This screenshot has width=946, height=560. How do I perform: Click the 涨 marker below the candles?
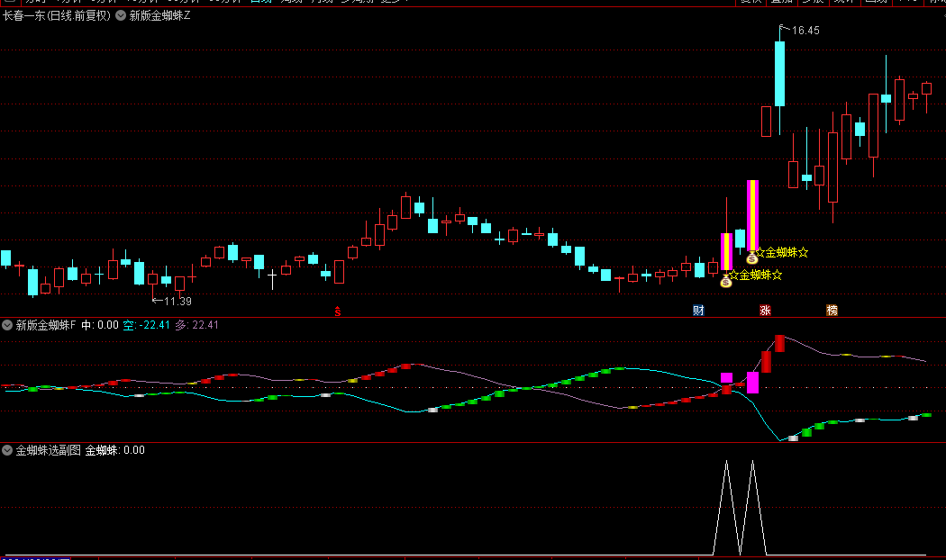click(x=765, y=311)
